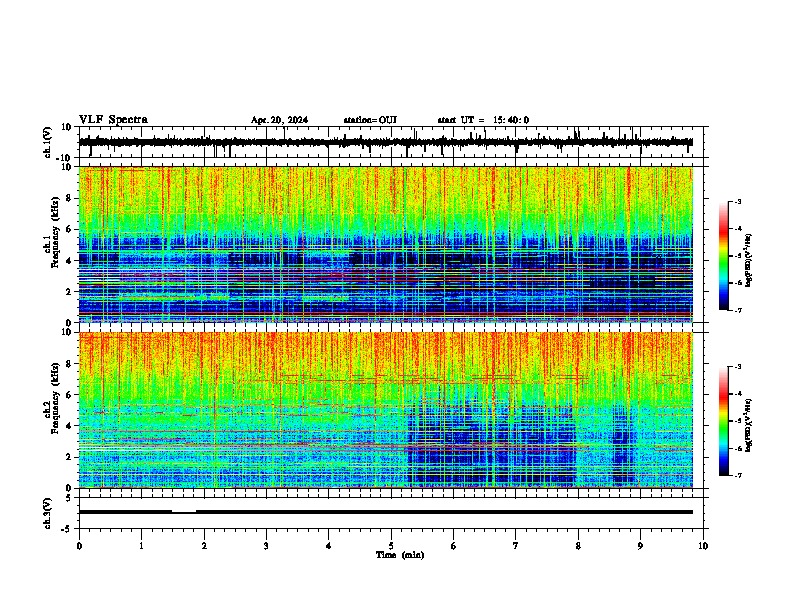Click the "2" kHz tick on ch.2 spectrogram
Screen dimensions: 792x612
(x=69, y=457)
